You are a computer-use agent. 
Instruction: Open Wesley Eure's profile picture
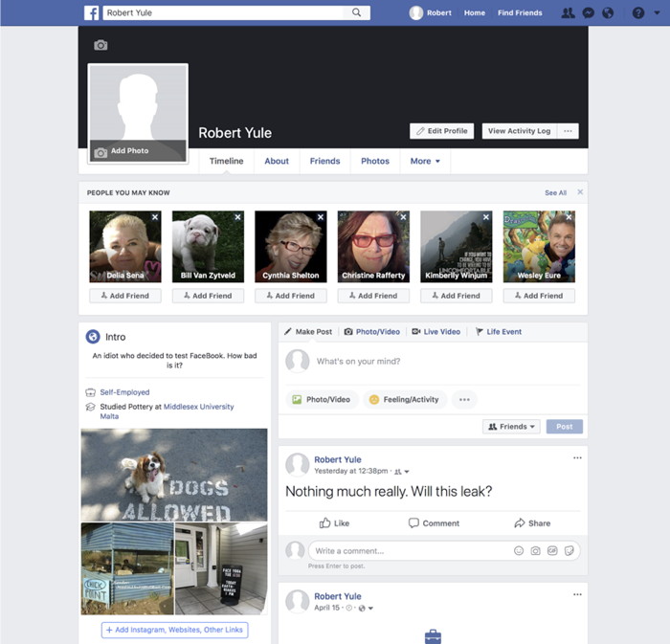click(539, 246)
